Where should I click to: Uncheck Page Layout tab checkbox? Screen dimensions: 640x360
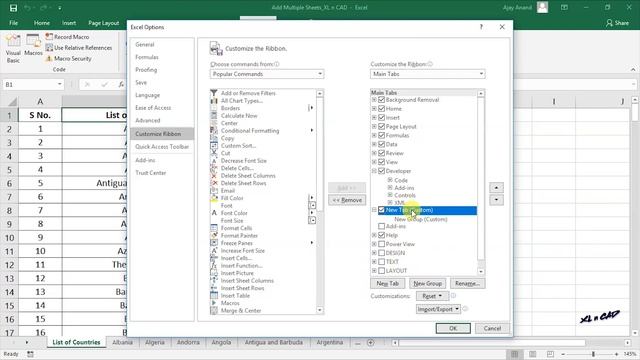[x=382, y=127]
